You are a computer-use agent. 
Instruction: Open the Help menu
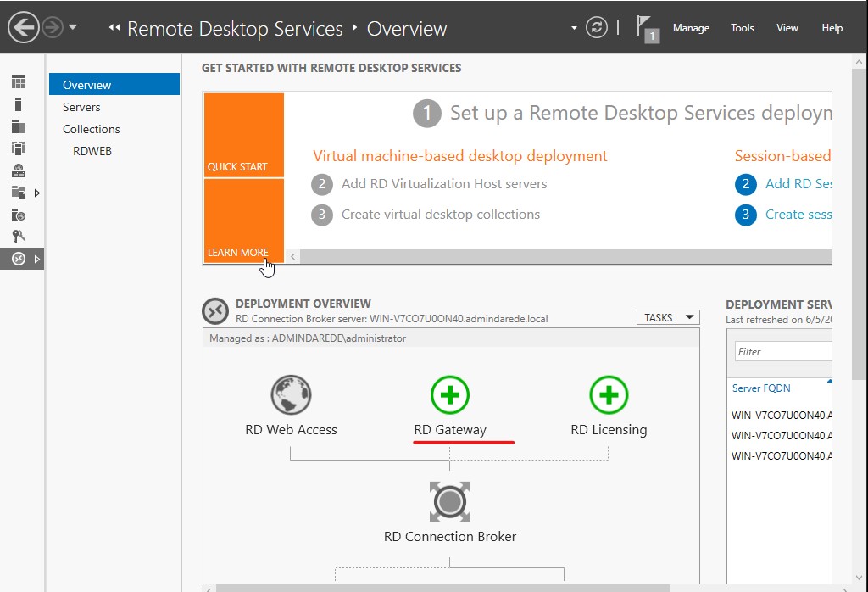[x=832, y=28]
